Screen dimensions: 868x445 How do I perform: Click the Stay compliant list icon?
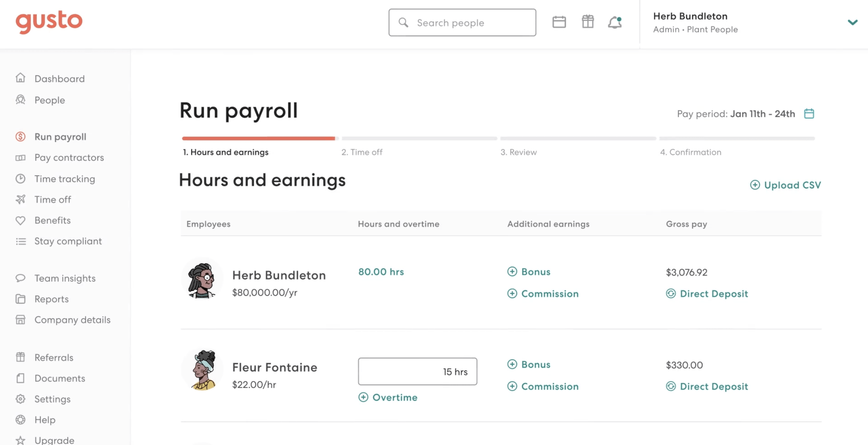(x=21, y=241)
